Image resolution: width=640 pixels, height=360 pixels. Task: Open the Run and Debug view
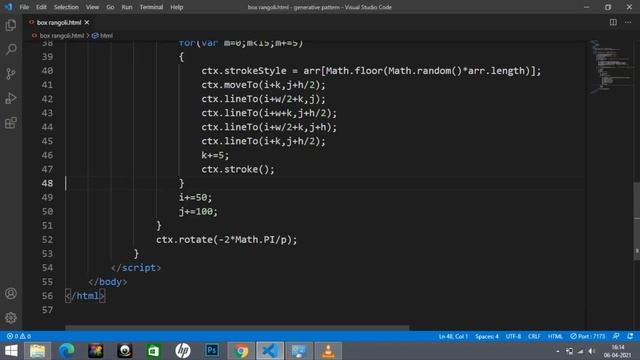coord(11,98)
